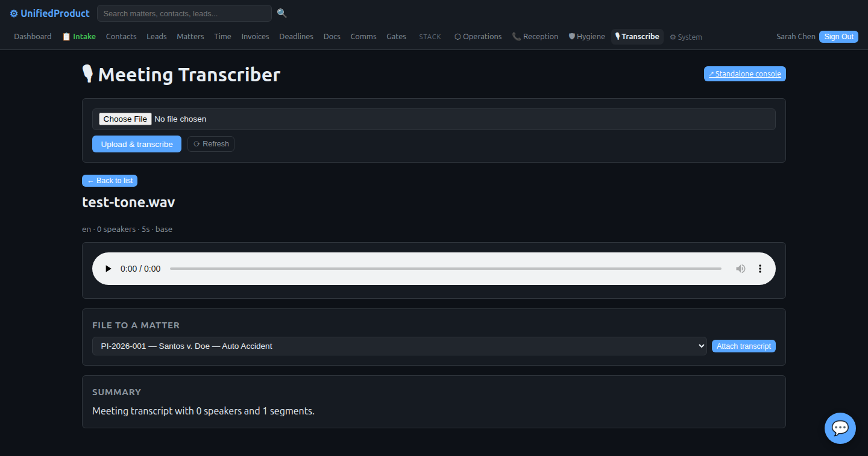The height and width of the screenshot is (456, 868).
Task: Play the test-tone.wav audio
Action: tap(108, 269)
